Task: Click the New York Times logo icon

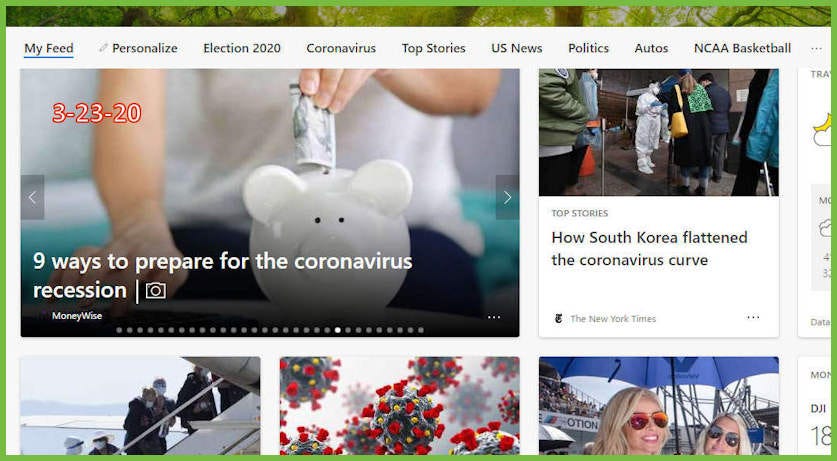Action: 558,319
